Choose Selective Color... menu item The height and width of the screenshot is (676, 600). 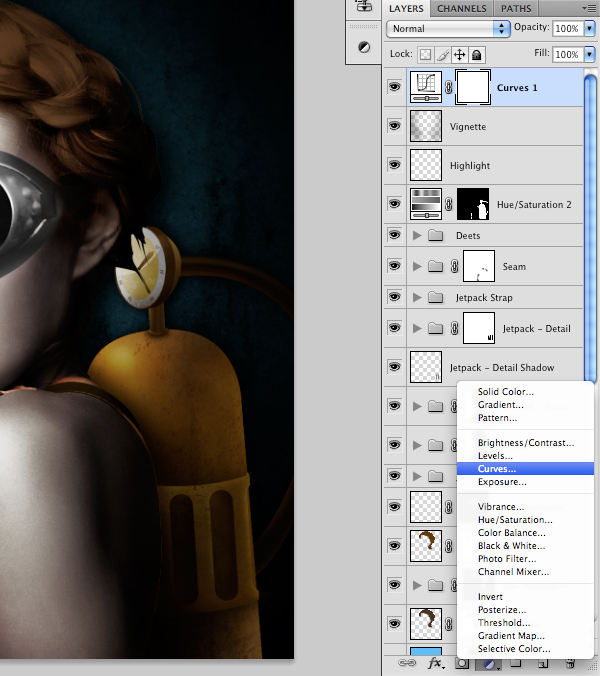tap(525, 649)
